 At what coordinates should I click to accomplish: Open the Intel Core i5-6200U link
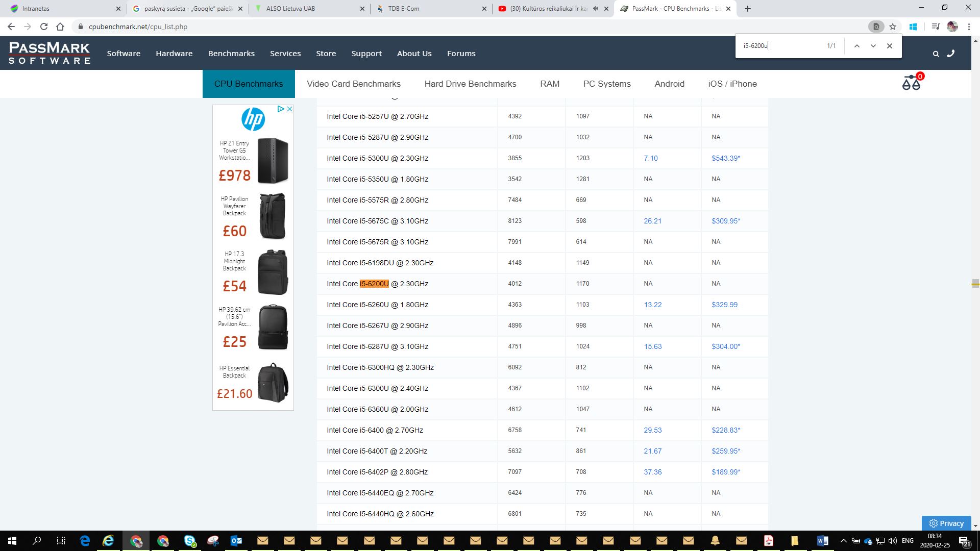pyautogui.click(x=377, y=284)
